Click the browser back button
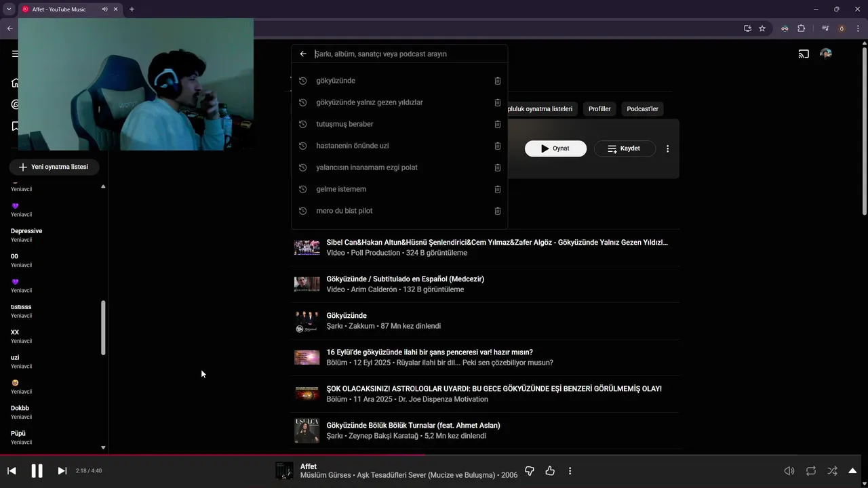 click(9, 28)
